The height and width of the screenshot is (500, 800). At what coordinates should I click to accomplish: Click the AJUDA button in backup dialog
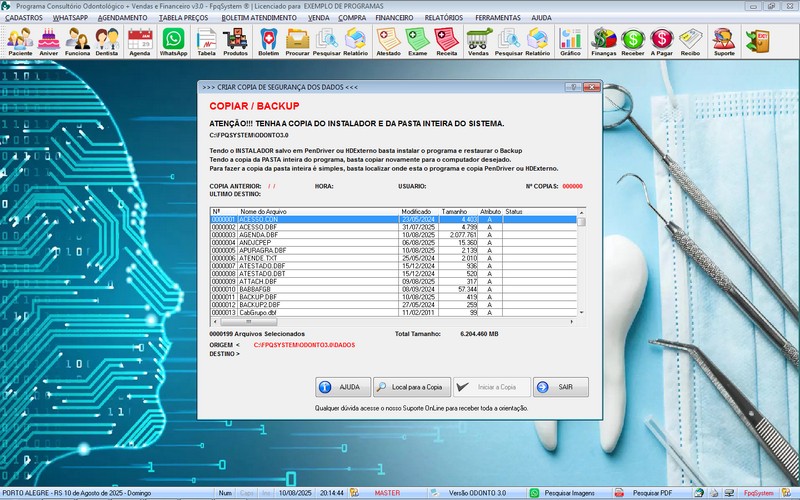(340, 387)
